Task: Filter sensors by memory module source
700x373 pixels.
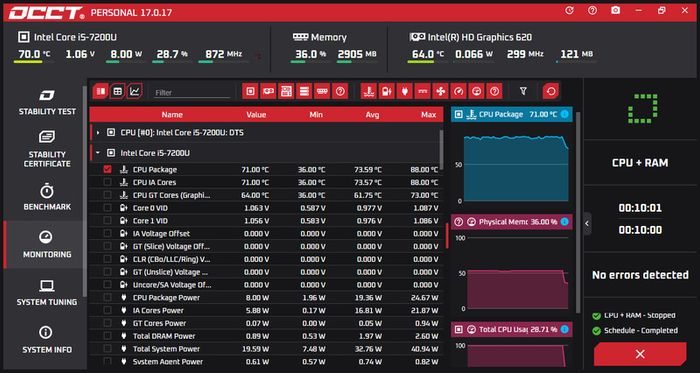Action: 322,91
